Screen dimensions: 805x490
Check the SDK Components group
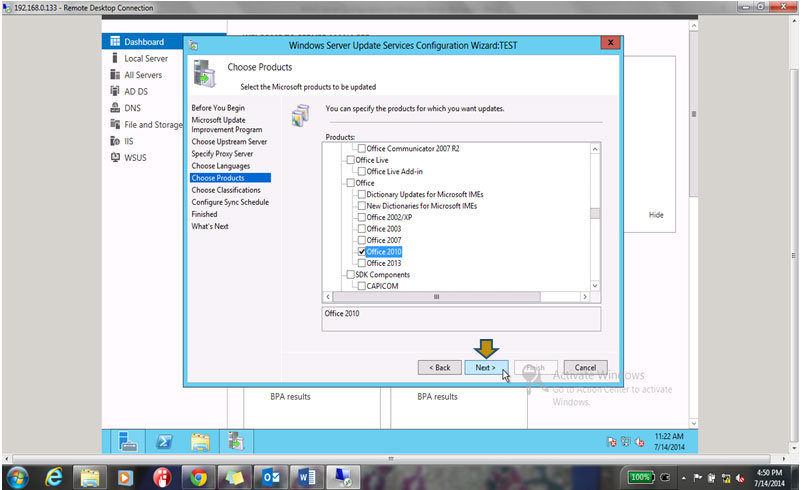coord(350,275)
